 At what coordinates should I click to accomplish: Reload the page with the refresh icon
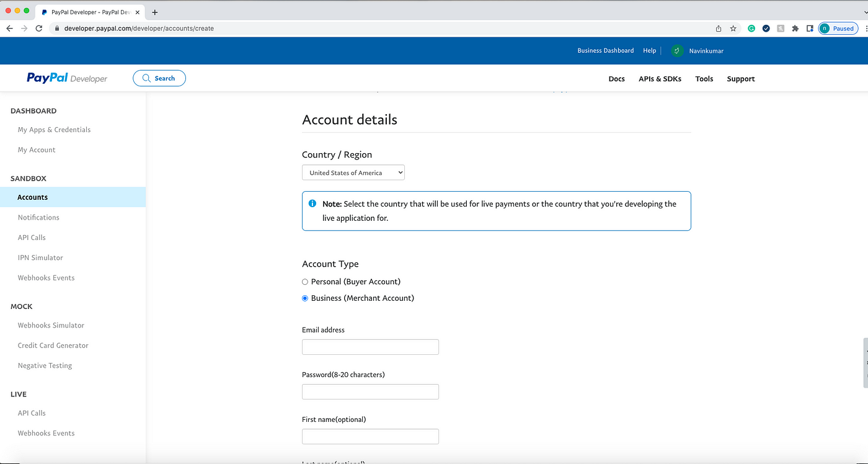pyautogui.click(x=39, y=29)
